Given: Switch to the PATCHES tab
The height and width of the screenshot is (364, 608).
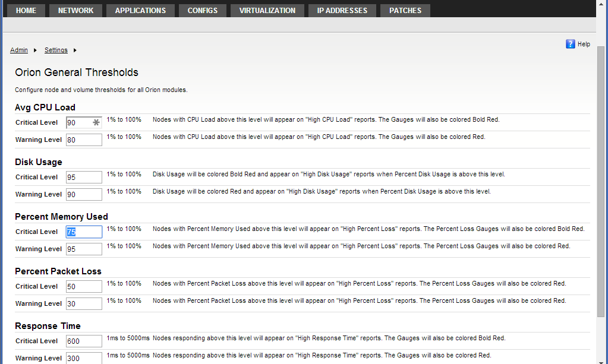Looking at the screenshot, I should click(405, 11).
